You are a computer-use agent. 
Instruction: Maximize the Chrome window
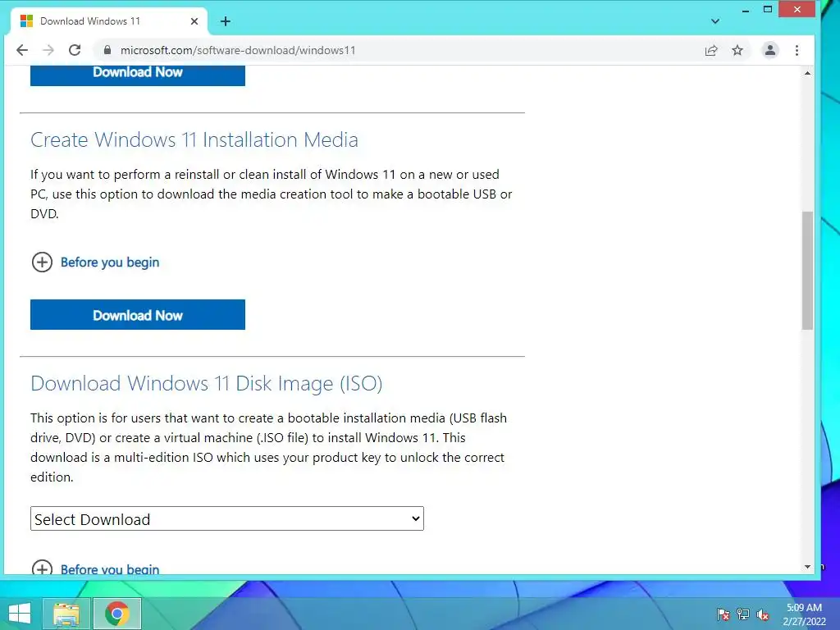(x=768, y=10)
